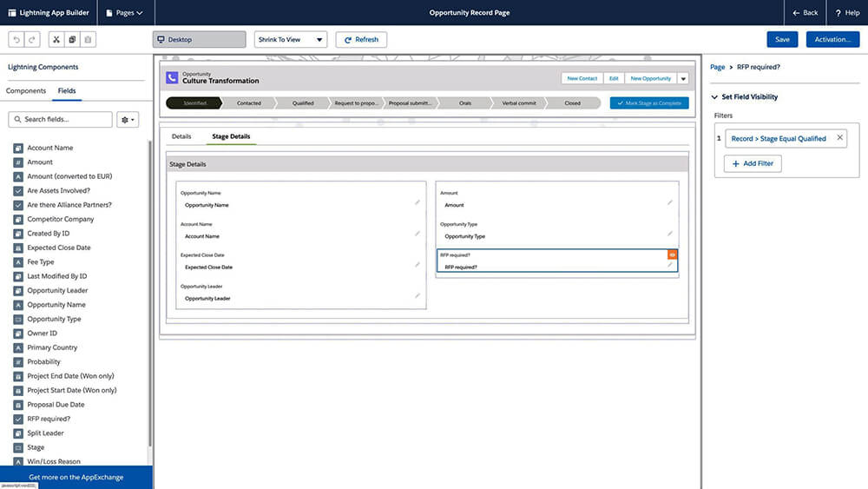Click the Redo arrow icon
This screenshot has width=868, height=489.
[32, 40]
